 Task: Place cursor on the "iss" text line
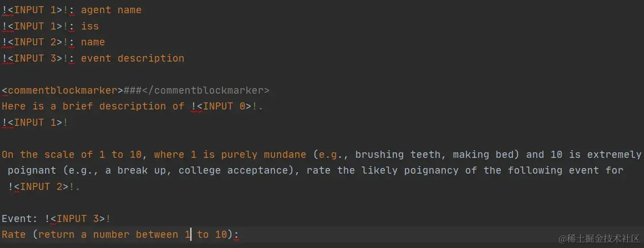[x=90, y=26]
